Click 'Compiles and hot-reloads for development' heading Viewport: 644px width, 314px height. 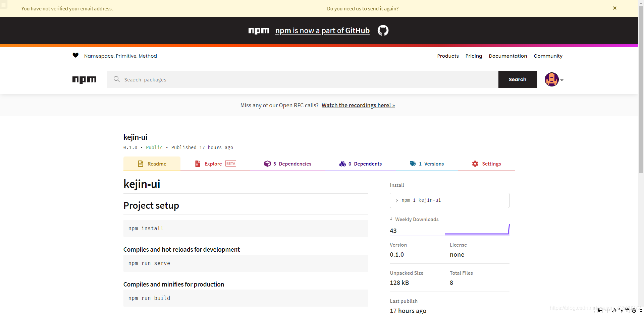pos(181,249)
